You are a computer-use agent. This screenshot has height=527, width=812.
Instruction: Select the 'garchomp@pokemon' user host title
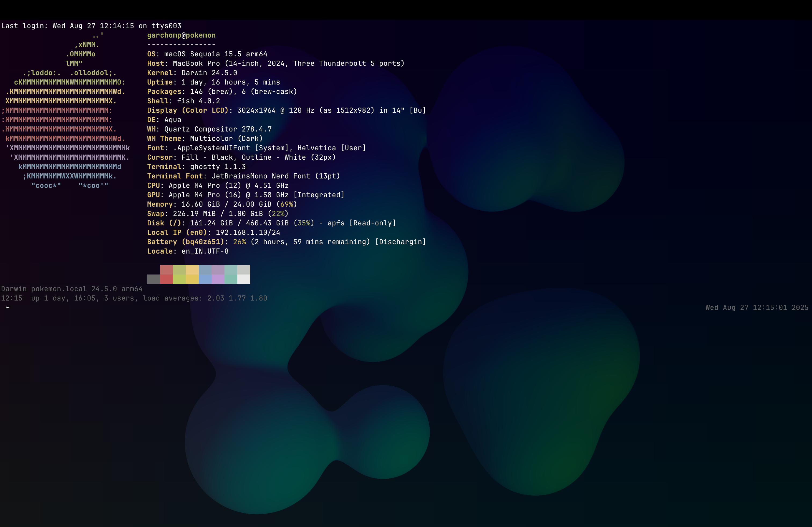tap(181, 35)
